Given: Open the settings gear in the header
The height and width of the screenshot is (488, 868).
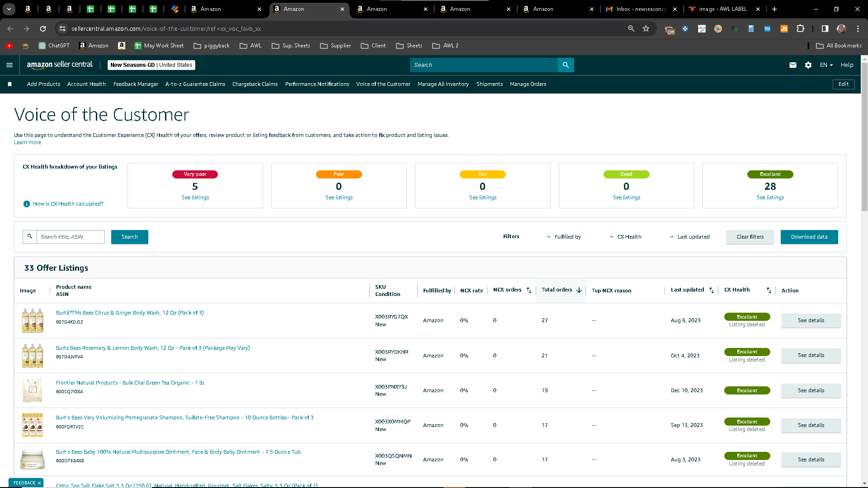Looking at the screenshot, I should coord(808,65).
